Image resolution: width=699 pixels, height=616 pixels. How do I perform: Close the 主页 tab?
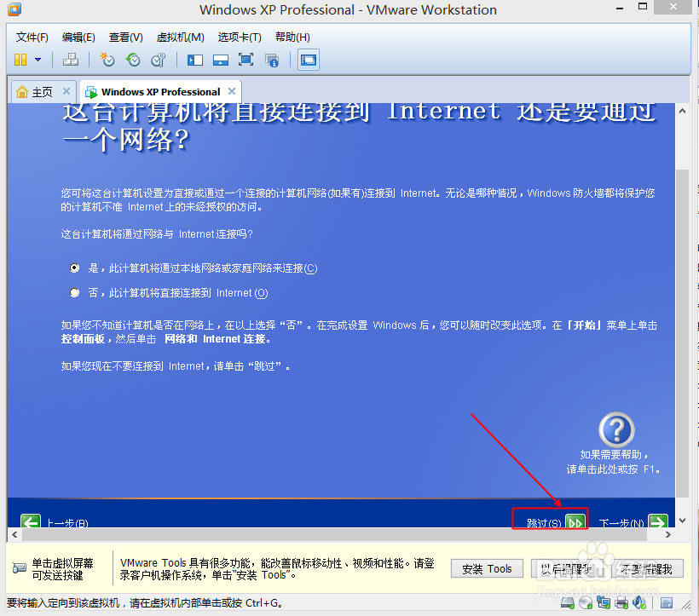coord(66,91)
